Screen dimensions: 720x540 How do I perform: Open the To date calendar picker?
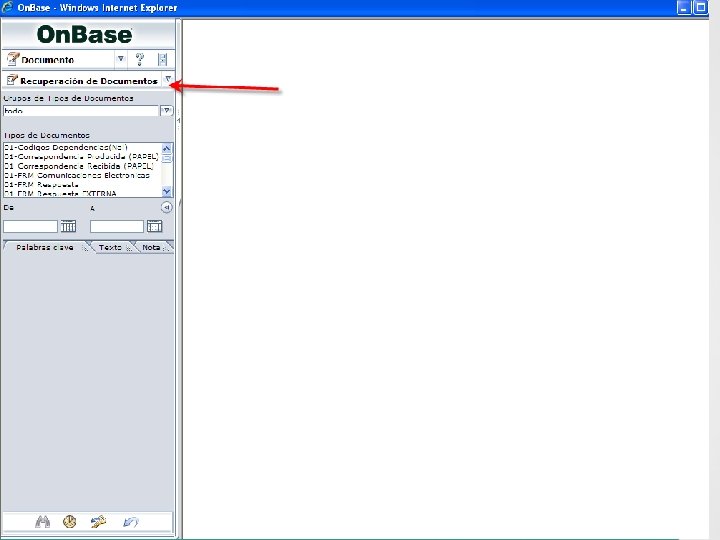pyautogui.click(x=155, y=226)
